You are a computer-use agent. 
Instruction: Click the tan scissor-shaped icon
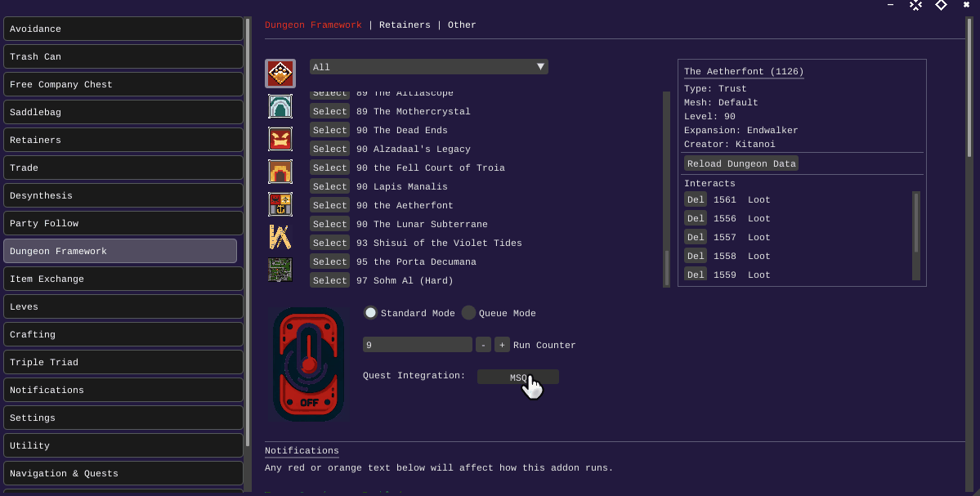tap(280, 237)
